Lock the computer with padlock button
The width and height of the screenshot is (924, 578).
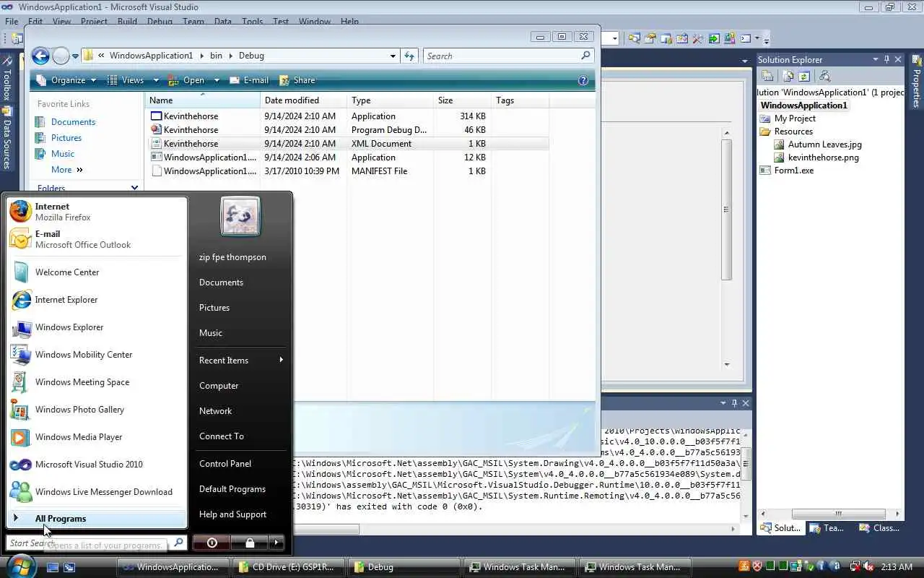[x=249, y=543]
